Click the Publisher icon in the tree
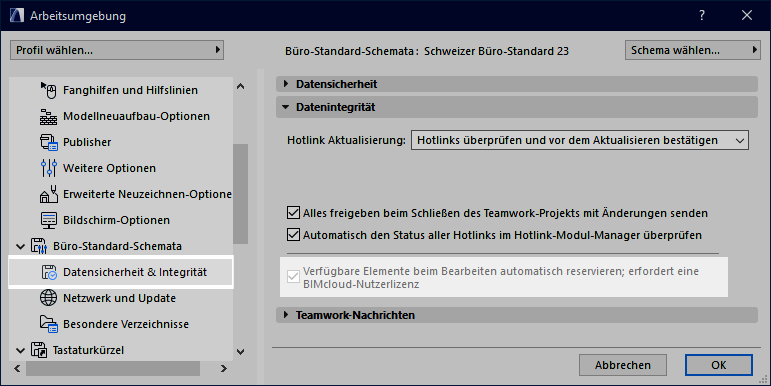 coord(48,142)
